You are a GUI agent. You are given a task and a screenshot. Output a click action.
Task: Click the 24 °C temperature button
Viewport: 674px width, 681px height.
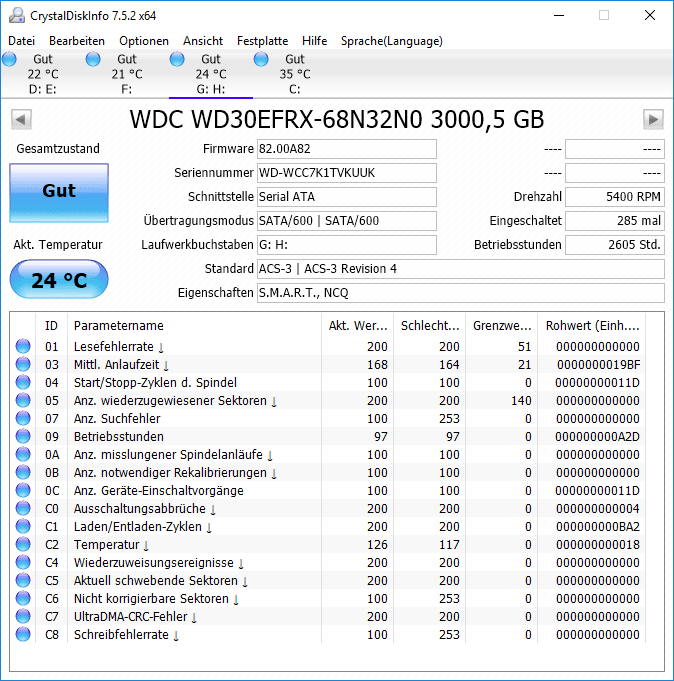59,279
